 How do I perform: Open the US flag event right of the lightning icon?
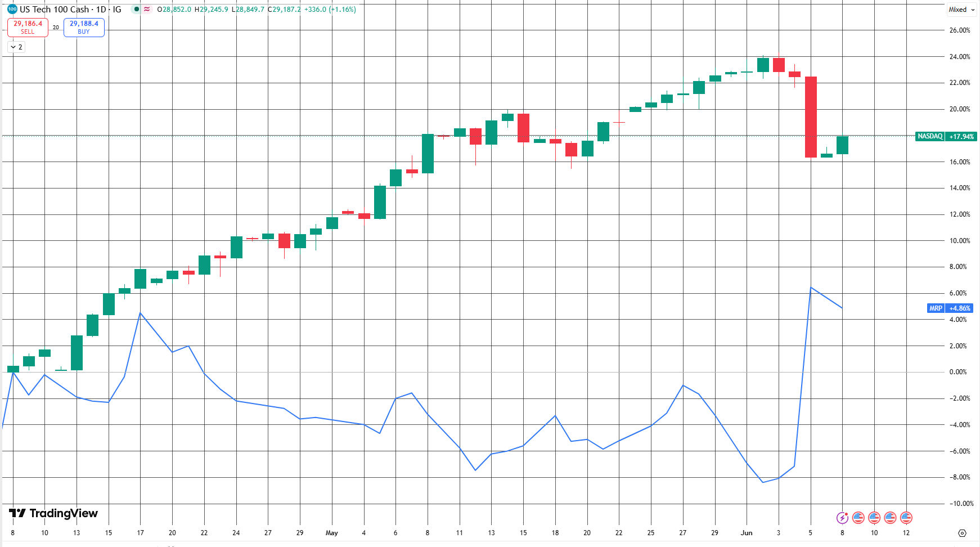tap(858, 518)
